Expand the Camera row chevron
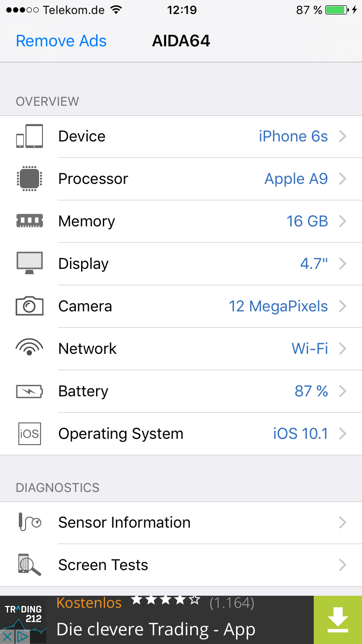The image size is (362, 644). point(343,306)
